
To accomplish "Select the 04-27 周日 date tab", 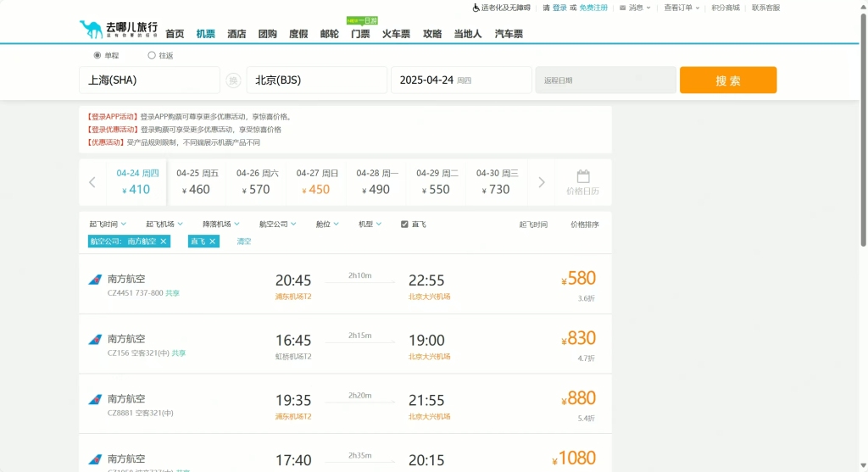I will (x=318, y=181).
